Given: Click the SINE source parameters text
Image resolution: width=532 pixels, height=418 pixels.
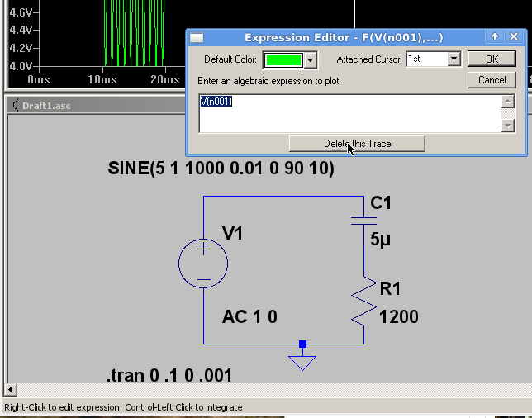Looking at the screenshot, I should [x=221, y=169].
